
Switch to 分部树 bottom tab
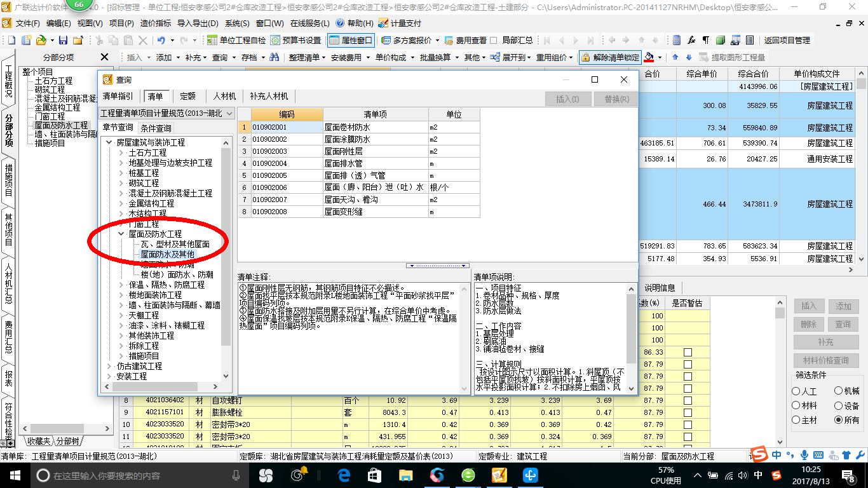point(67,441)
